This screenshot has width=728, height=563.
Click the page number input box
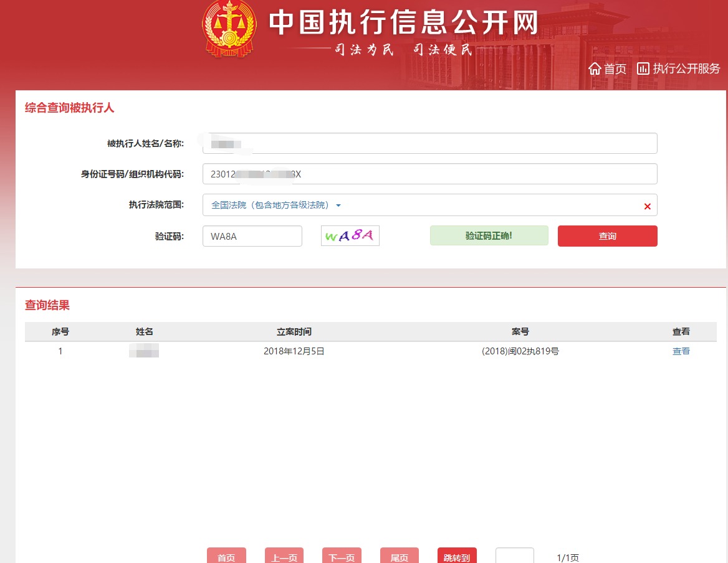(514, 556)
